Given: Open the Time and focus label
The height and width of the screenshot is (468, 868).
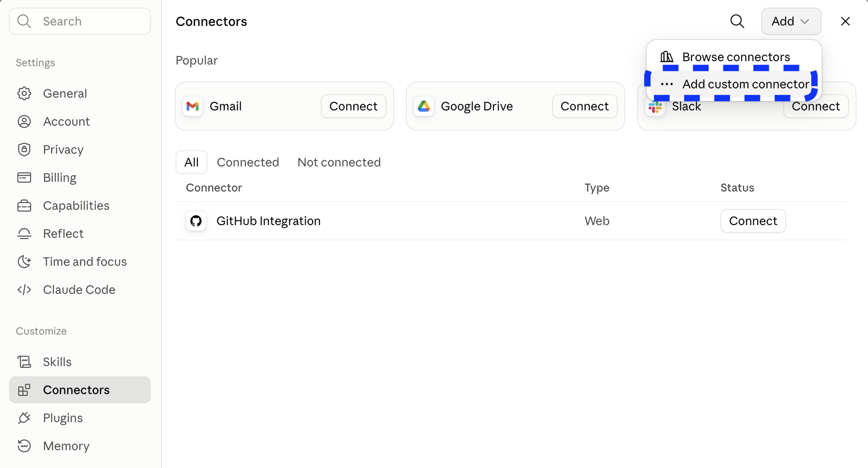Looking at the screenshot, I should coord(85,262).
